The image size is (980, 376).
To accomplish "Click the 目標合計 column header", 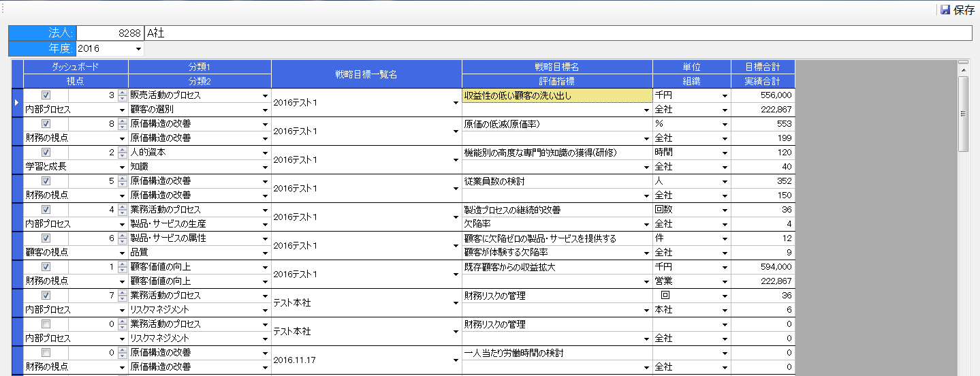I will (762, 67).
